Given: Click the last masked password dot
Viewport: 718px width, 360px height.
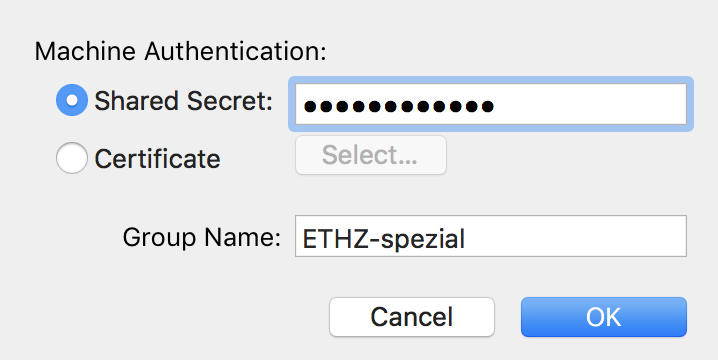Looking at the screenshot, I should [x=487, y=107].
